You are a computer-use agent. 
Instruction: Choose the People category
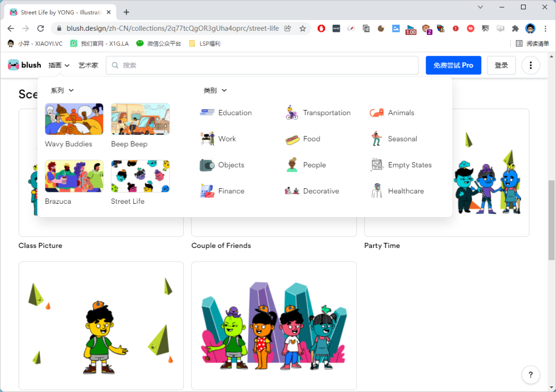[305, 165]
